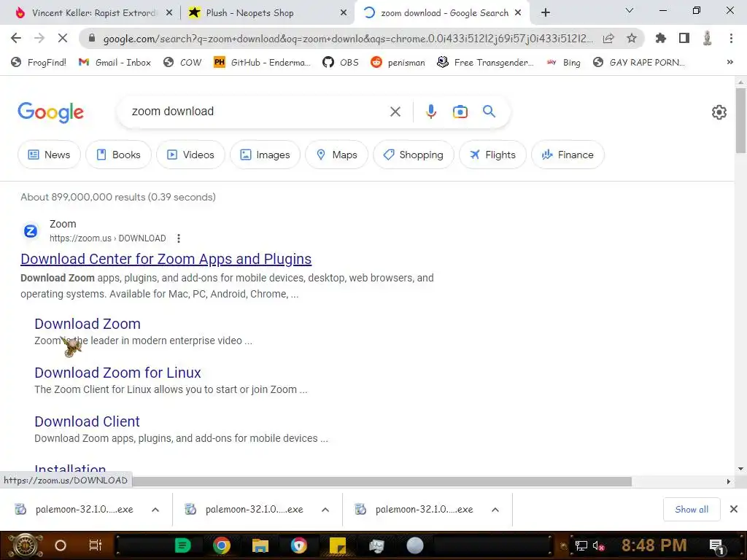
Task: Open the Chrome profile avatar
Action: click(708, 38)
